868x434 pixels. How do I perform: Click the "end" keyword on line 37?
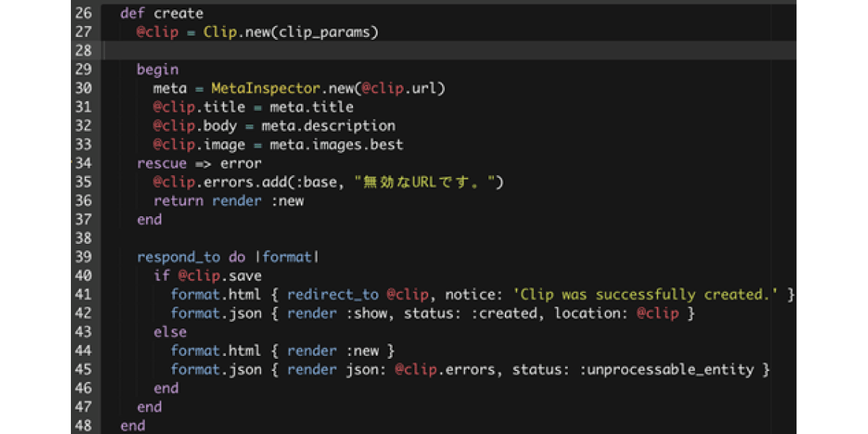[150, 220]
